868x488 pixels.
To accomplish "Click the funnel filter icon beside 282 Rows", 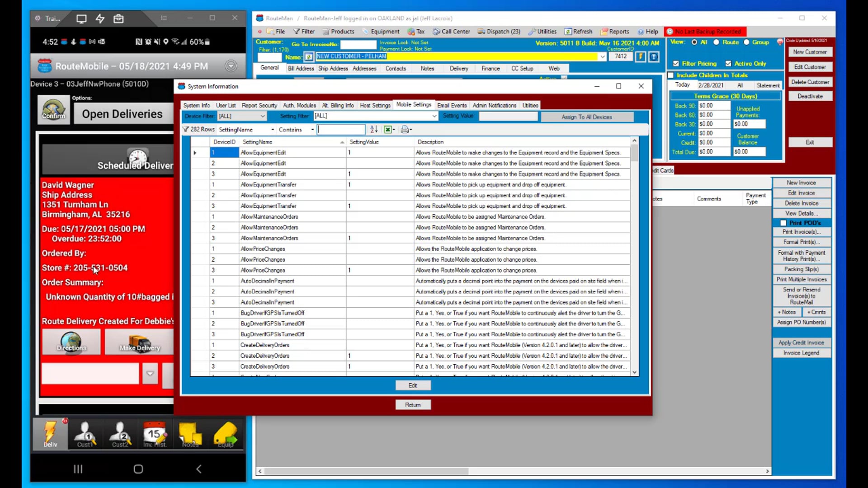I will [185, 129].
